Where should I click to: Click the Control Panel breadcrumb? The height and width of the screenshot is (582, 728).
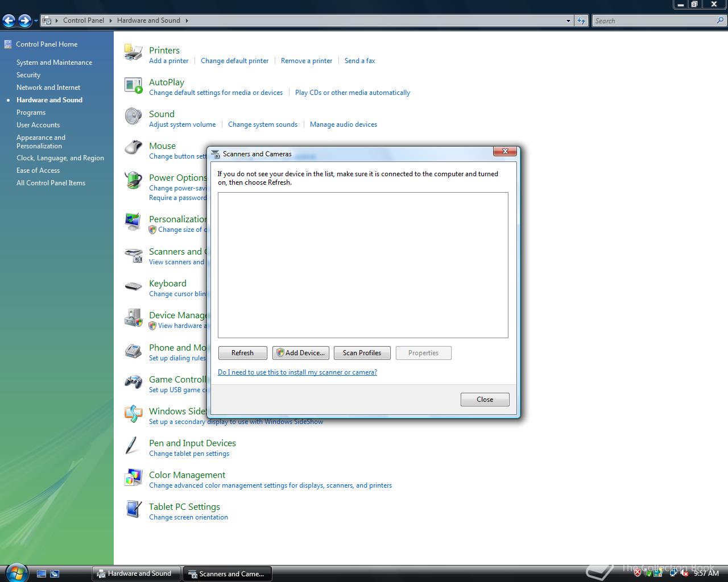tap(84, 20)
